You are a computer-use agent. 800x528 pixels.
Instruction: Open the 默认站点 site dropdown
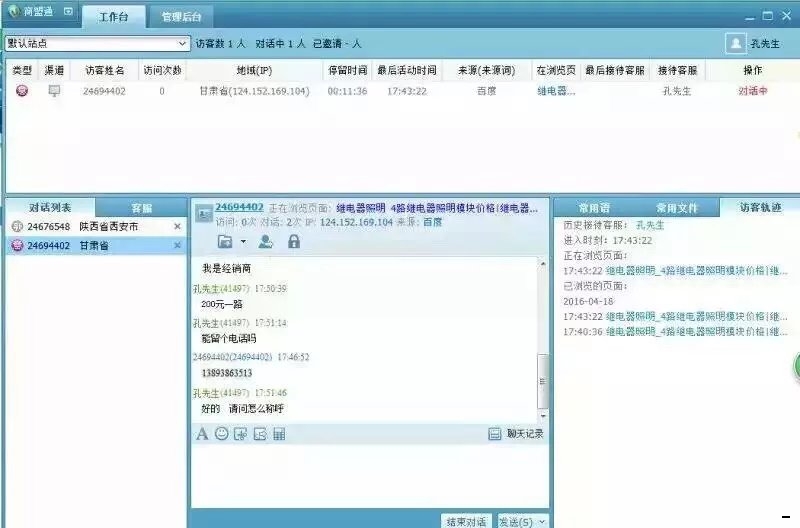pos(182,44)
